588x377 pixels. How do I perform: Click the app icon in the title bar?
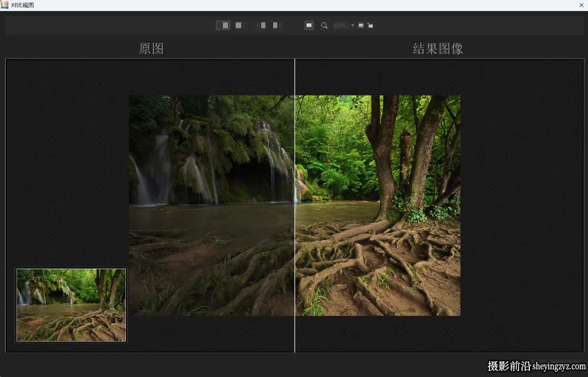tap(5, 5)
